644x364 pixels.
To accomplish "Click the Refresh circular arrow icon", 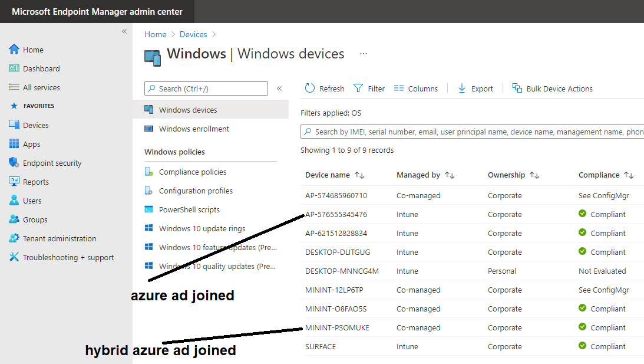I will pos(310,88).
